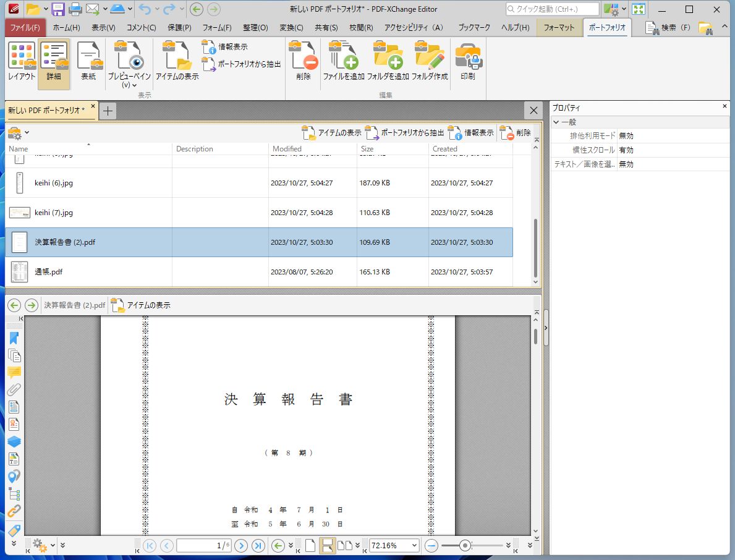Open the Home (ホーム) ribbon tab
This screenshot has height=560, width=735.
(x=67, y=28)
